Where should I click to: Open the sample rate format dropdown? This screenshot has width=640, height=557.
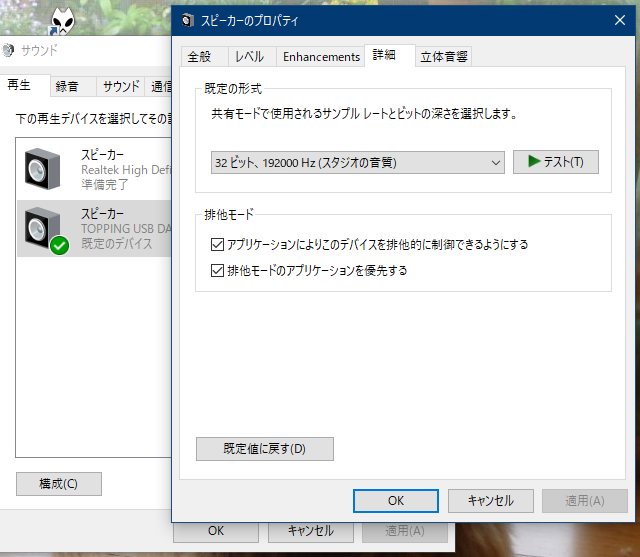pyautogui.click(x=357, y=162)
